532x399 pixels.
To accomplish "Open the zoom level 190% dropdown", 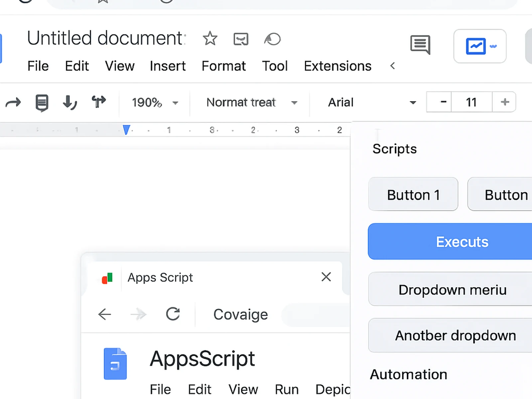I will (x=154, y=102).
